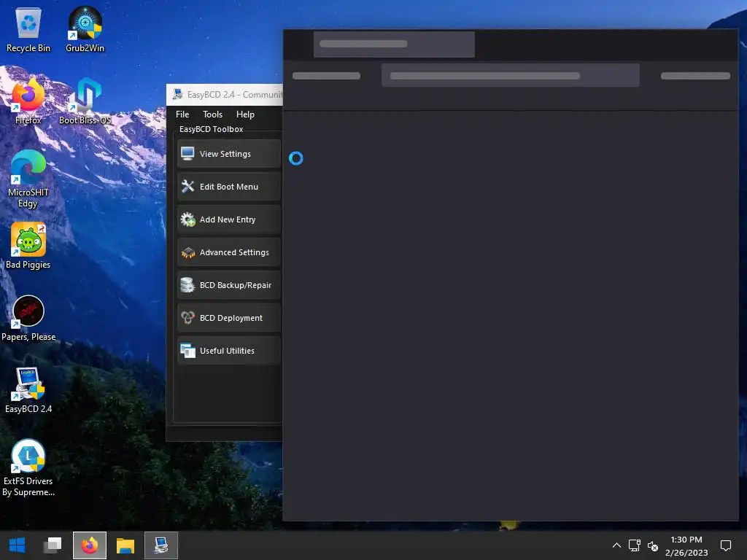The image size is (747, 560).
Task: Launch Grub2Win desktop shortcut
Action: tap(85, 29)
